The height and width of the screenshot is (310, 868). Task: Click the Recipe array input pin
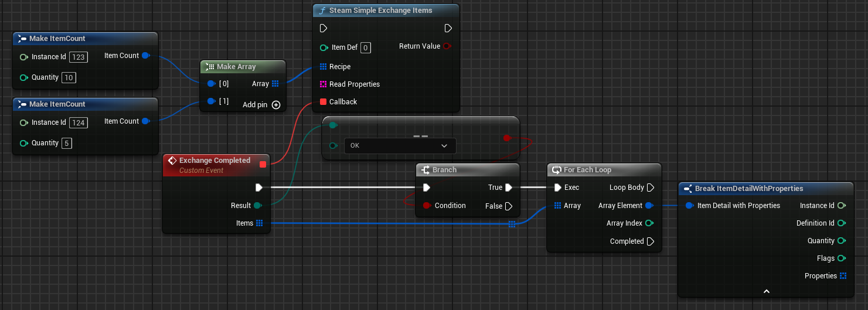click(323, 67)
